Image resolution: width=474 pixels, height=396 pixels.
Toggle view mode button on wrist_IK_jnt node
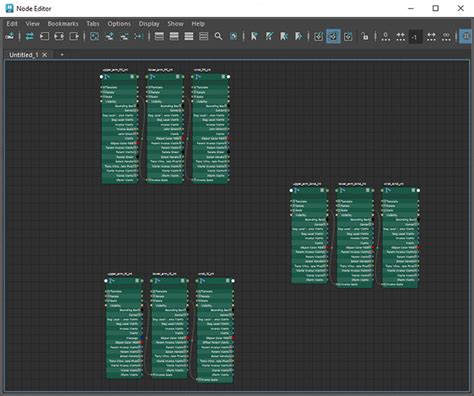coord(228,281)
